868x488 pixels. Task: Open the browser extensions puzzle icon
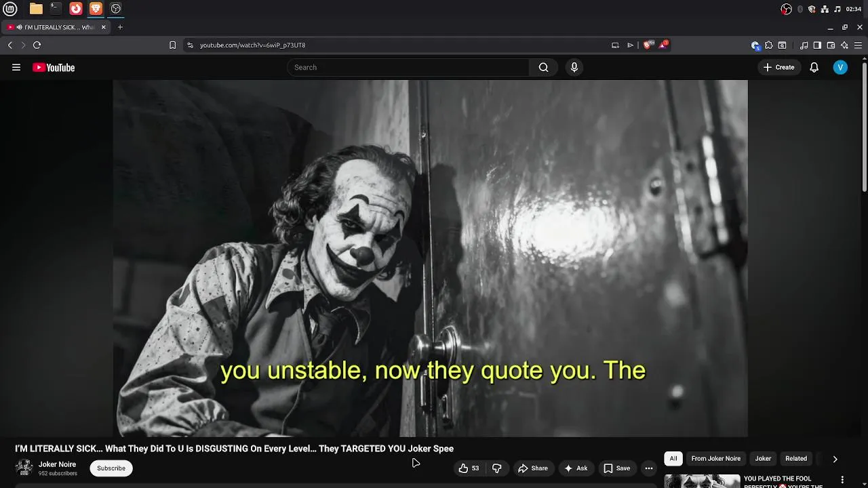[x=768, y=45]
